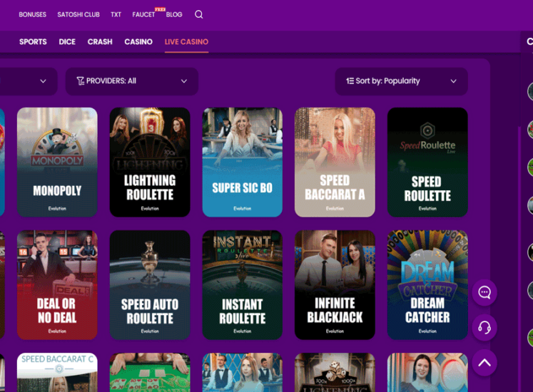The height and width of the screenshot is (392, 533).
Task: Play the Monopoly live game
Action: point(57,162)
